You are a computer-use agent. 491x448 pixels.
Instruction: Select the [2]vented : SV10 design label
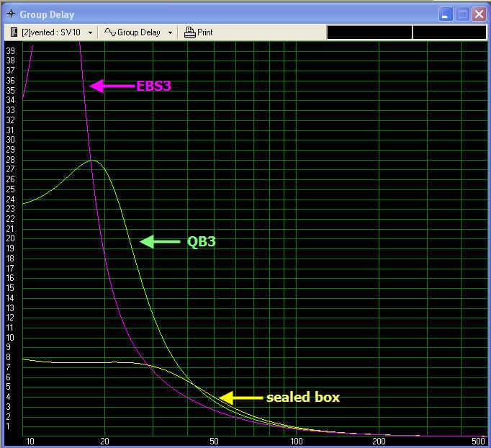(51, 32)
